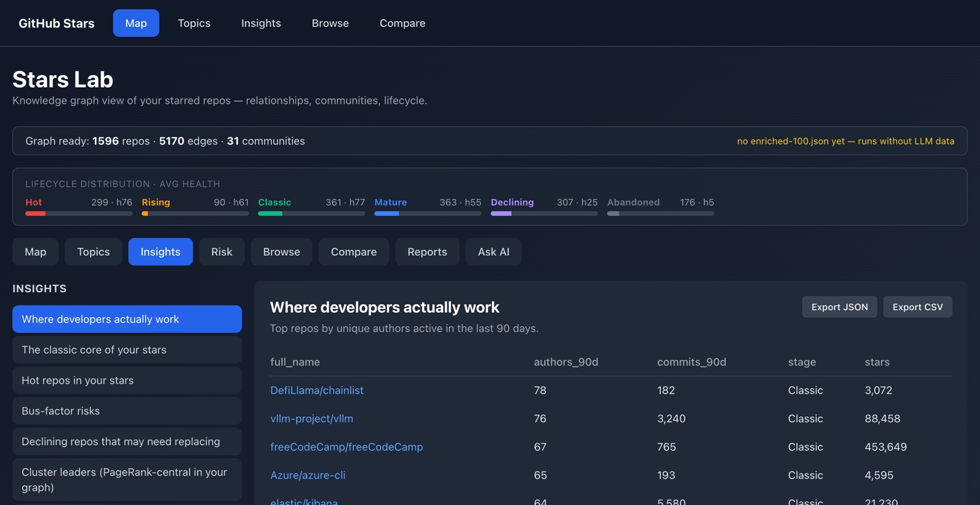Click the Abandoned lifecycle health bar

(661, 214)
